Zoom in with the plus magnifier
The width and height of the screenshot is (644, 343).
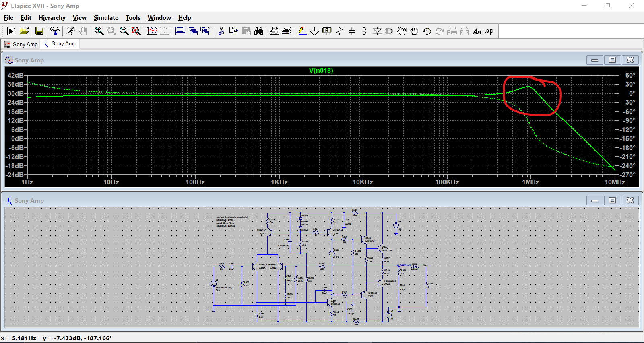[x=99, y=31]
